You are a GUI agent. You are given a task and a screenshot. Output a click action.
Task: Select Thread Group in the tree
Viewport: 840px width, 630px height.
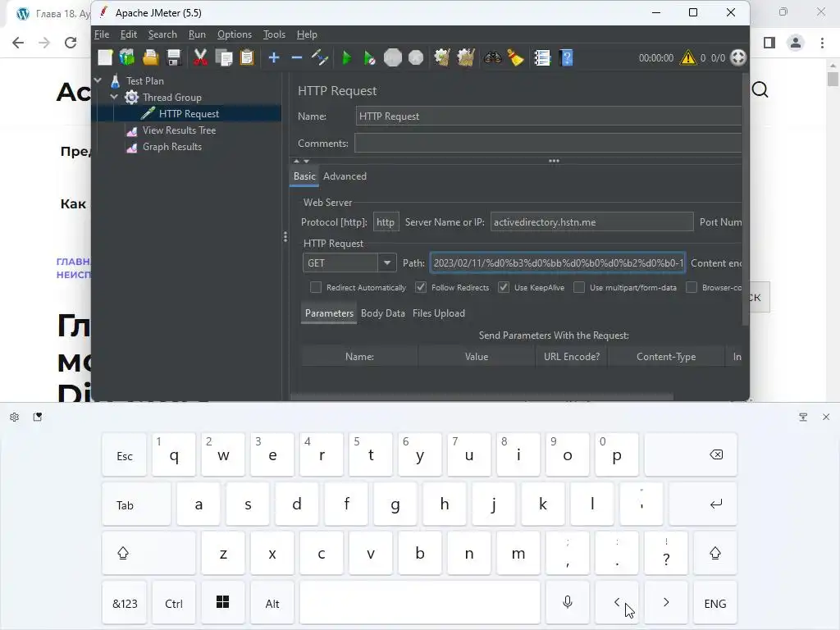pyautogui.click(x=172, y=98)
